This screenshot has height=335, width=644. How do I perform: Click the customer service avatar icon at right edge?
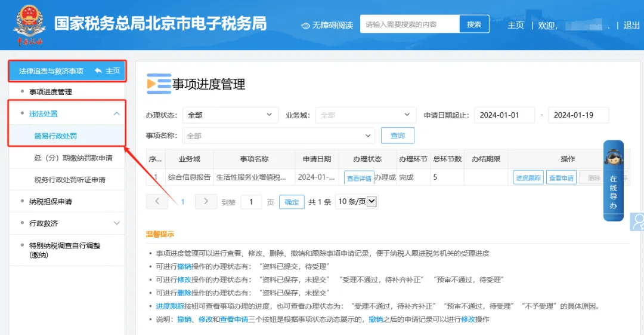(637, 222)
